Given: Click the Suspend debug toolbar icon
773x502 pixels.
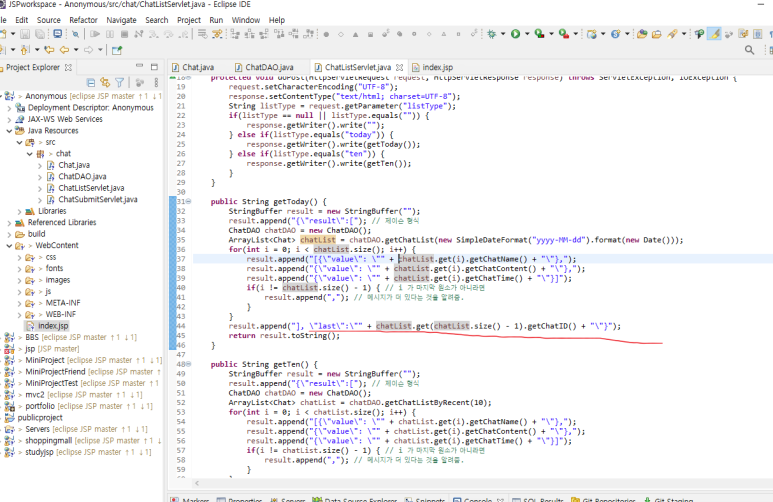Looking at the screenshot, I should (x=110, y=34).
